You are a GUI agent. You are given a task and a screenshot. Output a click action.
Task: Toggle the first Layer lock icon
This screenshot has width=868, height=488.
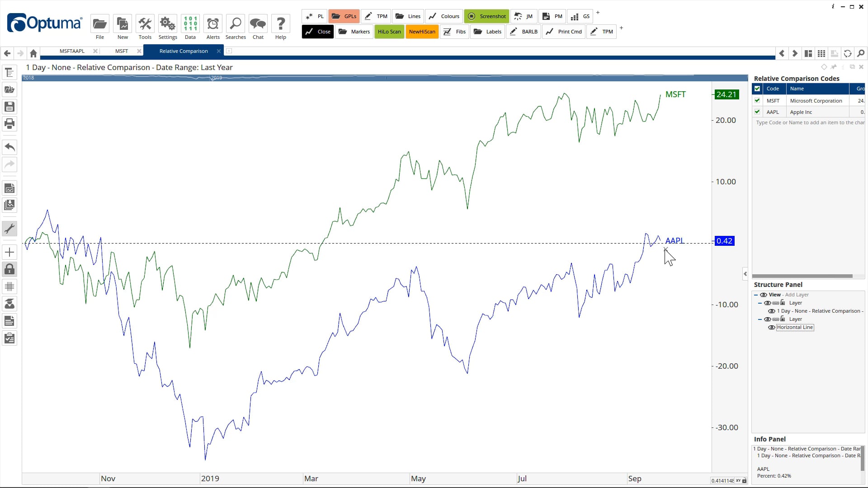pyautogui.click(x=783, y=303)
